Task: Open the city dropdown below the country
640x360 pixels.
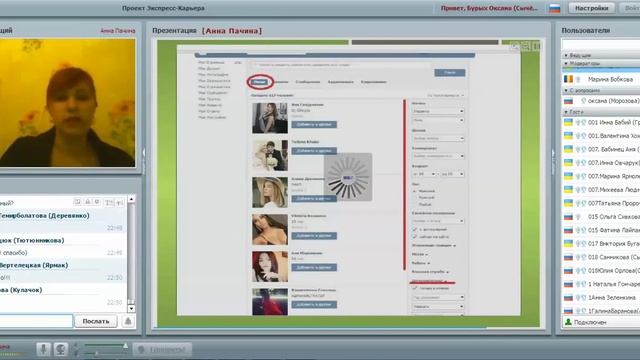Action: (x=438, y=120)
